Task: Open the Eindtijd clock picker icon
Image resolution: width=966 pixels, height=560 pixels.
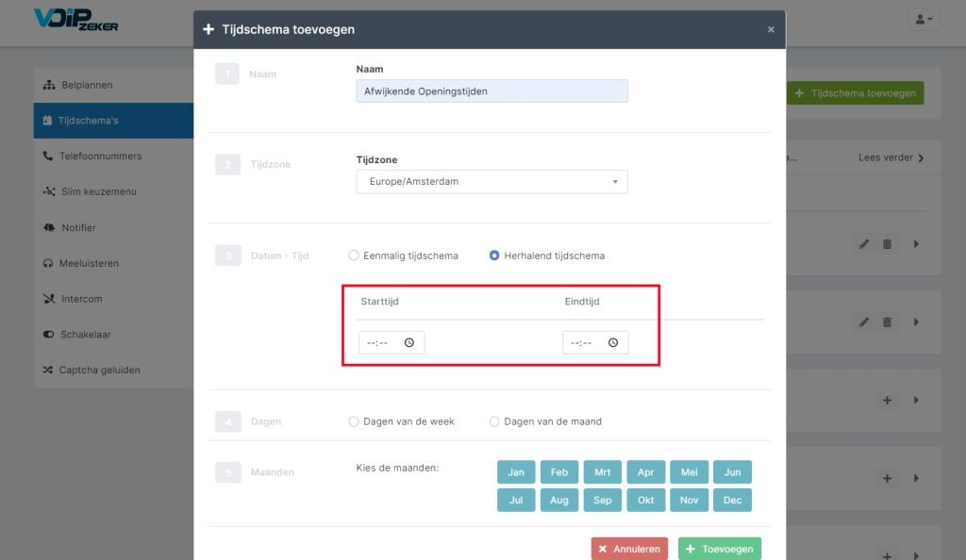Action: [x=613, y=343]
